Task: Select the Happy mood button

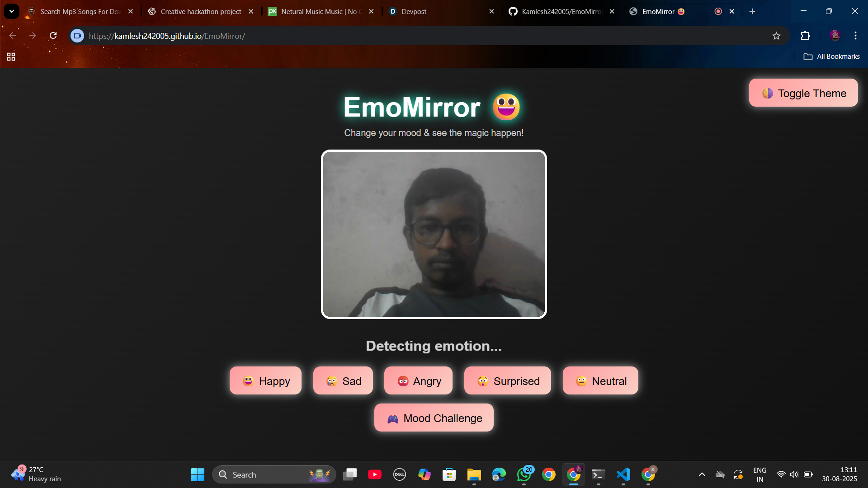Action: (x=265, y=381)
